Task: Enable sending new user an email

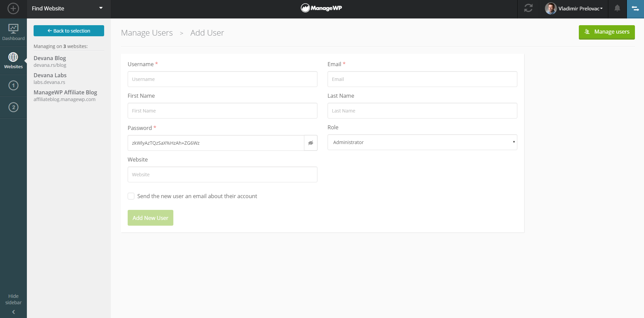Action: pyautogui.click(x=131, y=196)
